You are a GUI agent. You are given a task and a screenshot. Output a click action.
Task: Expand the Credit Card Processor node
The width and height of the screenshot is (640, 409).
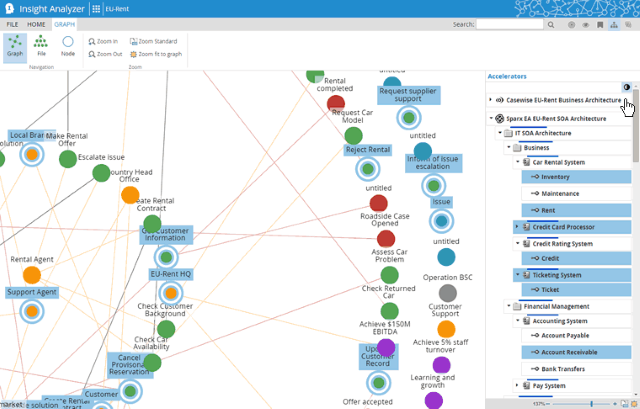click(517, 227)
